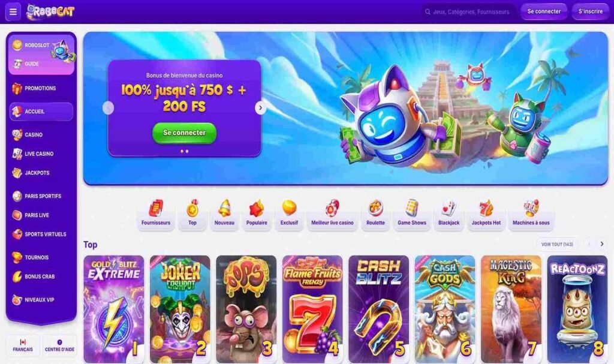Advance the banner with right arrow
This screenshot has width=614, height=364.
(260, 108)
